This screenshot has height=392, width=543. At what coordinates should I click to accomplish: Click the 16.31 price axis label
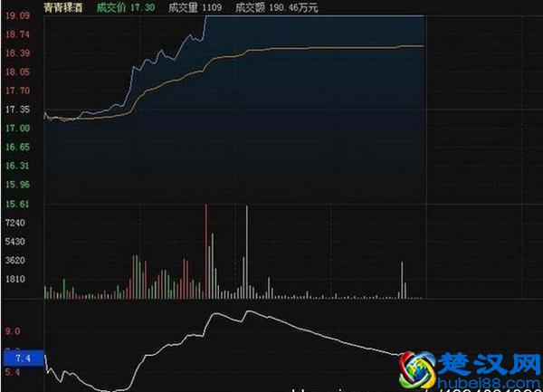(17, 166)
